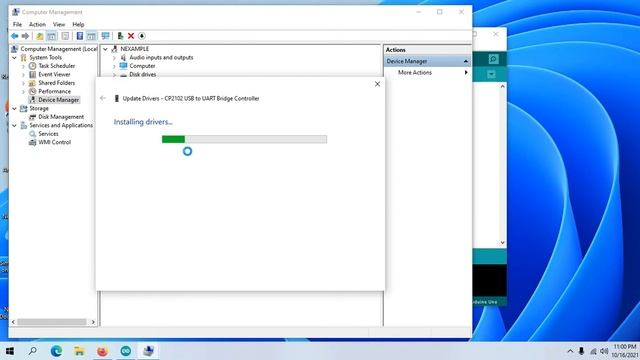Expand the Shared Folders node arrow
The width and height of the screenshot is (640, 360).
pos(23,83)
